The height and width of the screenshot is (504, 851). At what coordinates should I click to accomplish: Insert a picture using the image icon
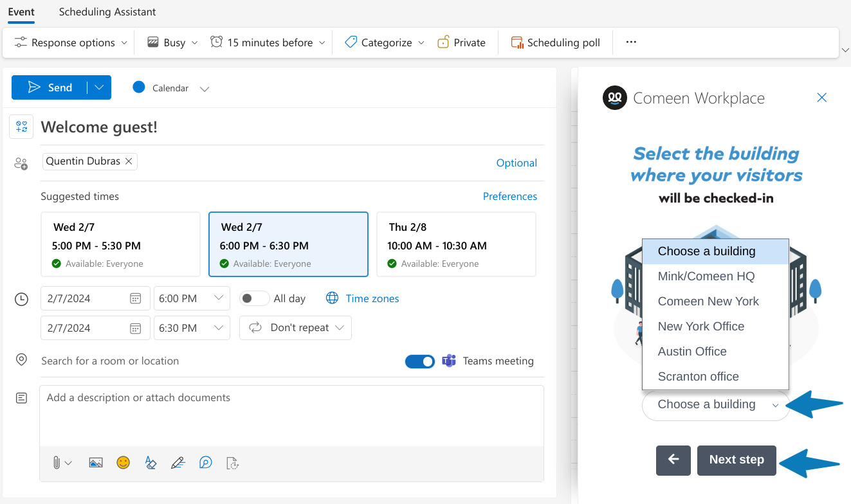(96, 462)
